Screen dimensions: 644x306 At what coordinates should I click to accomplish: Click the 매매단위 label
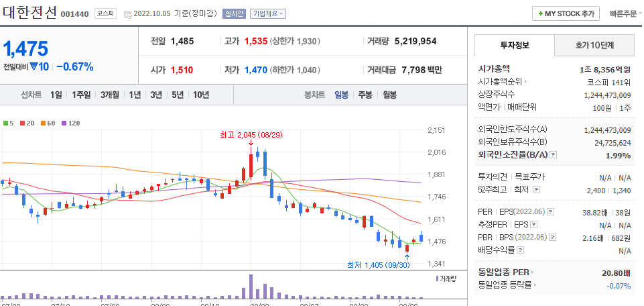521,108
